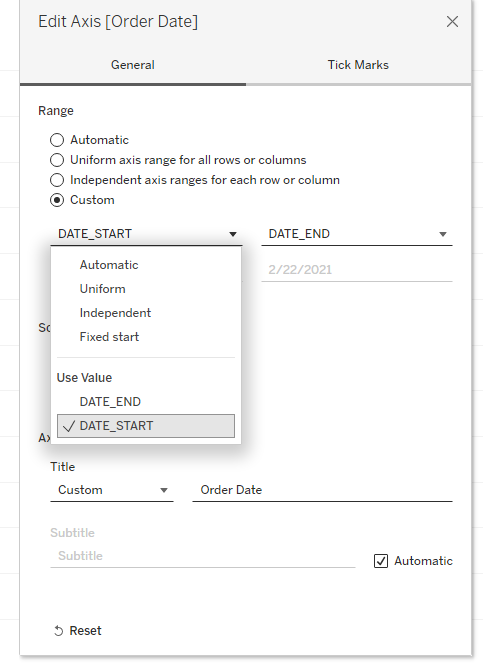Select Uniform axis range for all rows
The width and height of the screenshot is (483, 665).
coord(57,160)
